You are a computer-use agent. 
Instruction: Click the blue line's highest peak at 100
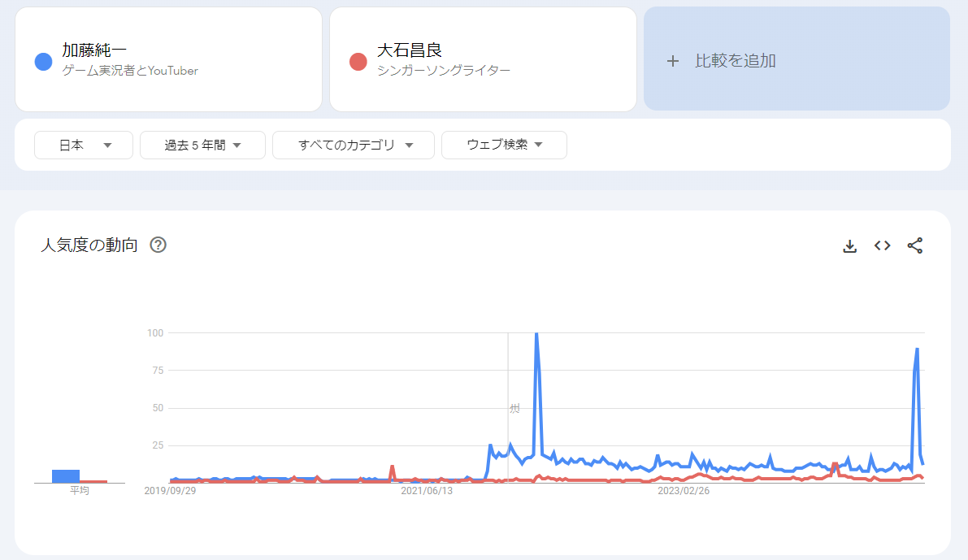tap(536, 334)
